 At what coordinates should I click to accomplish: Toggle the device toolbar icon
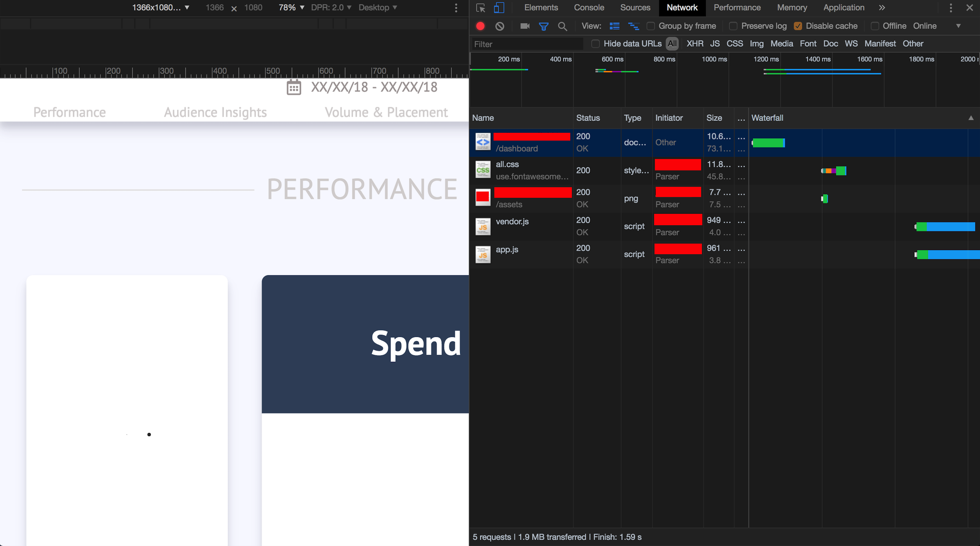(x=499, y=8)
